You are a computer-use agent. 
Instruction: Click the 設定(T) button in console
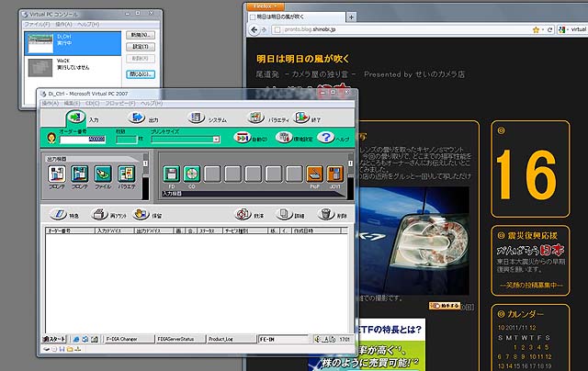141,47
